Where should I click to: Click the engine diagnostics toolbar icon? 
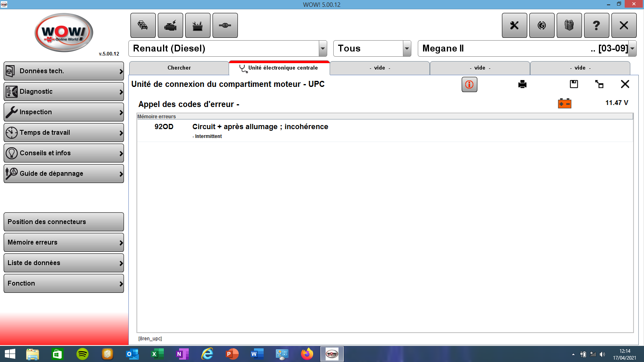pos(170,25)
